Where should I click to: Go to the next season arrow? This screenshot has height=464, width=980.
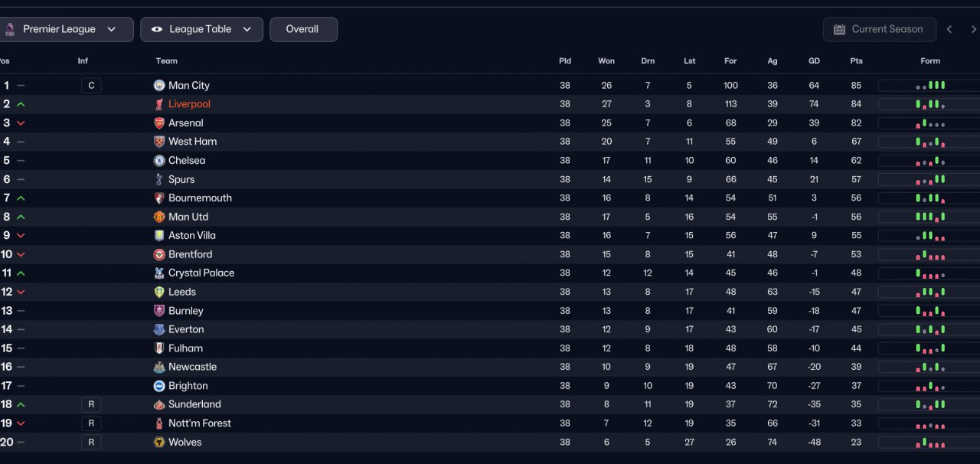point(973,30)
